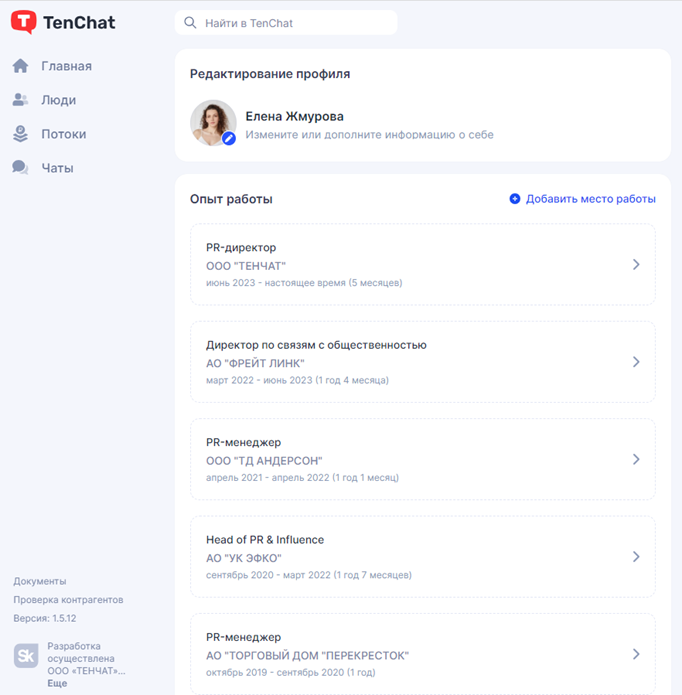682x695 pixels.
Task: Open chevron for ООО "ТД АНДЕРСОН" entry
Action: (636, 459)
